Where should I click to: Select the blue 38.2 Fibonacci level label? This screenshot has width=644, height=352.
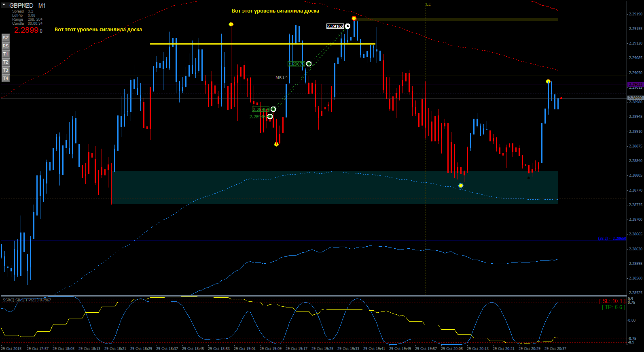tap(612, 239)
